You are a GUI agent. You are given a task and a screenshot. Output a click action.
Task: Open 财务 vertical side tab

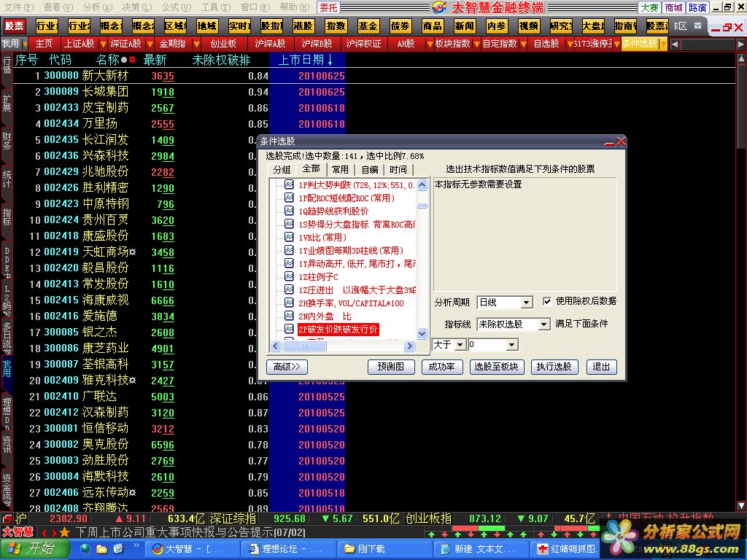click(x=6, y=141)
